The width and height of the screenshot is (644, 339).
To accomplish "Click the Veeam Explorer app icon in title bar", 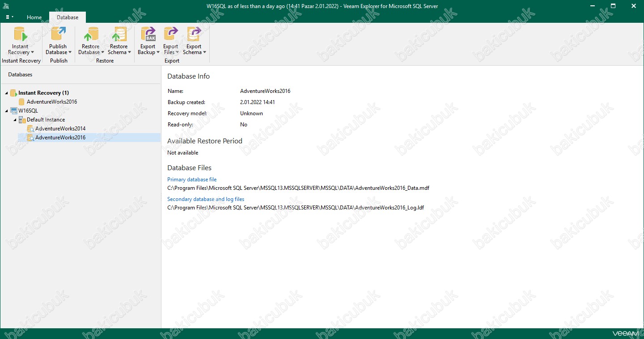I will click(6, 6).
